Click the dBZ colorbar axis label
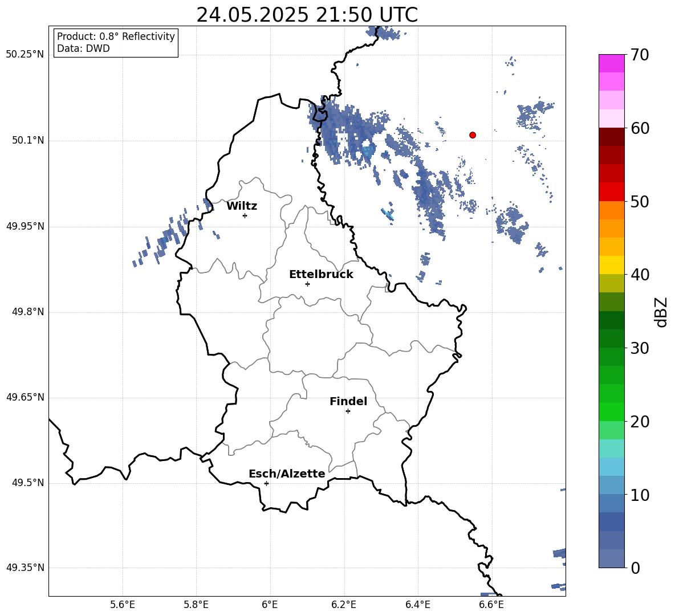 [x=660, y=312]
